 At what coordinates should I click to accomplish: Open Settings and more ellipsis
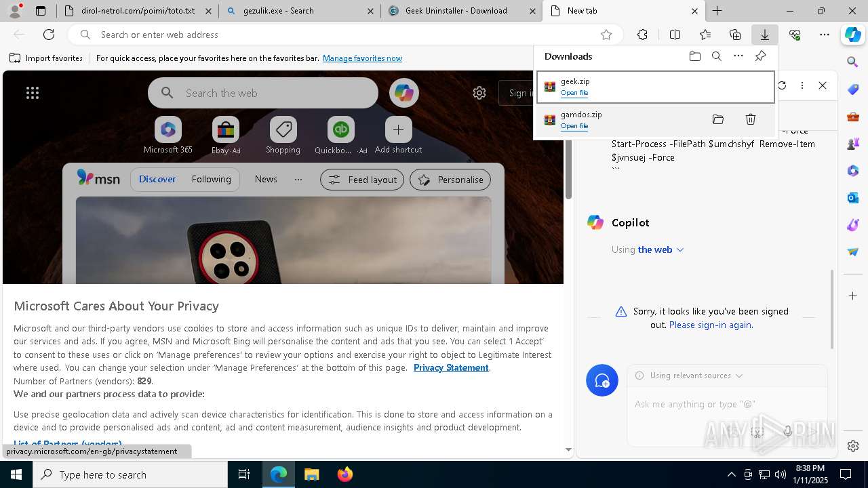(825, 35)
